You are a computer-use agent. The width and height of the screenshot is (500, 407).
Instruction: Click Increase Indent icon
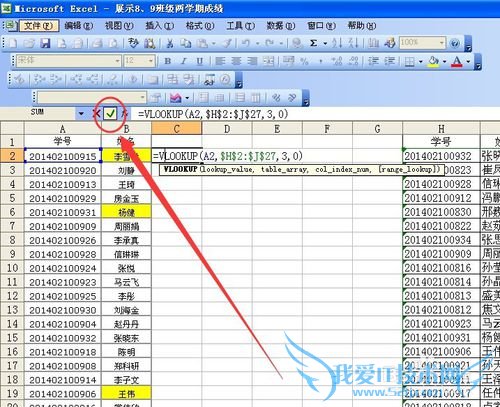(x=390, y=61)
